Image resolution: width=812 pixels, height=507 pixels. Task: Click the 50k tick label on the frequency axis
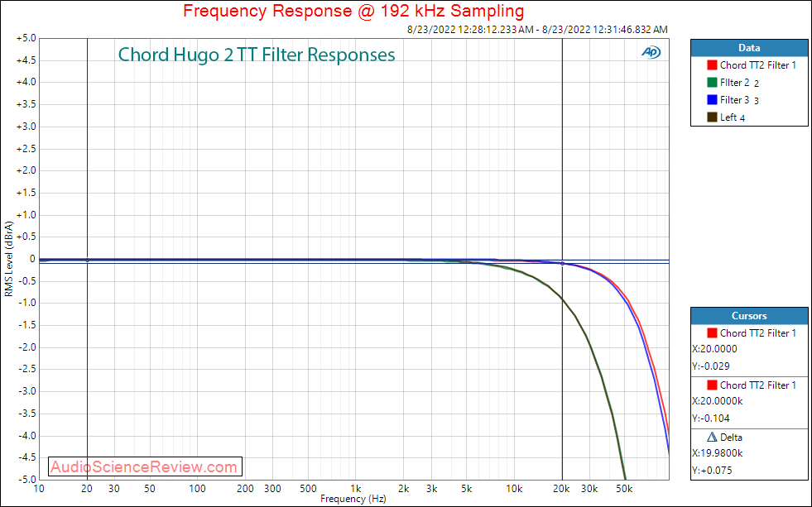[625, 488]
